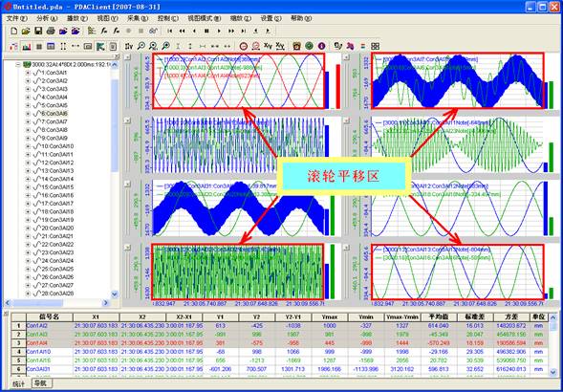The width and height of the screenshot is (563, 392).
Task: Toggle the small button beside the top-left chart
Action: (x=127, y=56)
